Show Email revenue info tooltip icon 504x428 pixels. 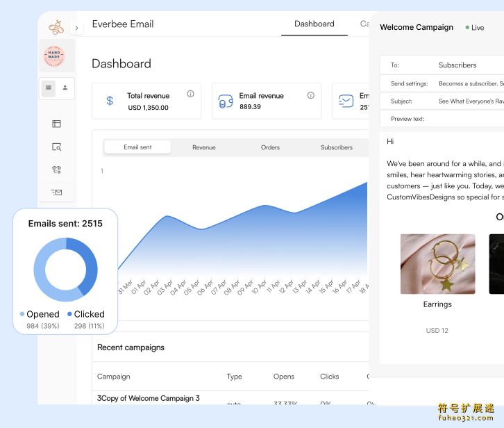point(311,95)
